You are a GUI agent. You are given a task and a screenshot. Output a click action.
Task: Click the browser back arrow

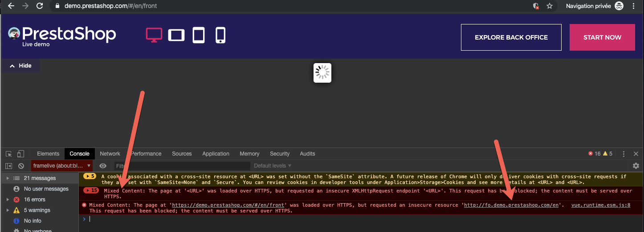(11, 6)
